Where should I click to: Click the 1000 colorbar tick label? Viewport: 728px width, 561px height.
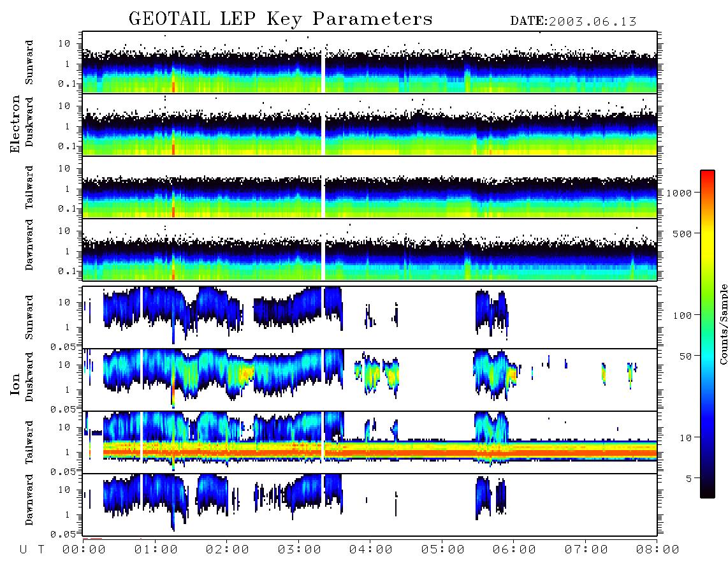[x=678, y=193]
